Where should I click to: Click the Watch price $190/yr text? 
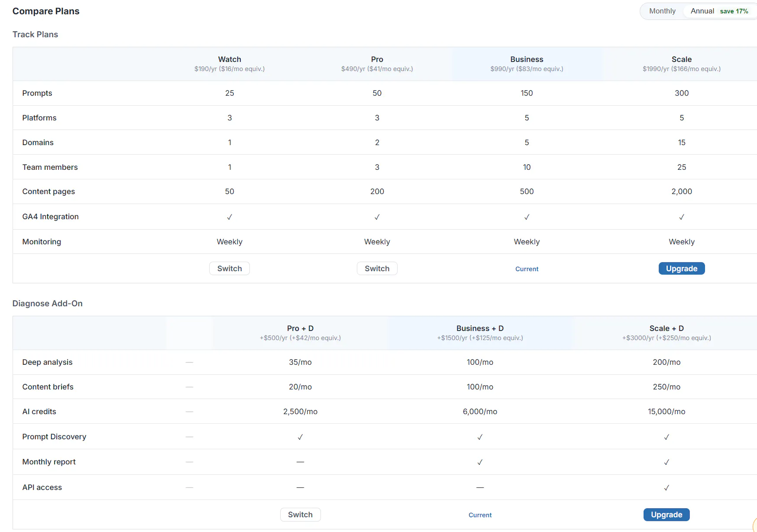coord(230,69)
